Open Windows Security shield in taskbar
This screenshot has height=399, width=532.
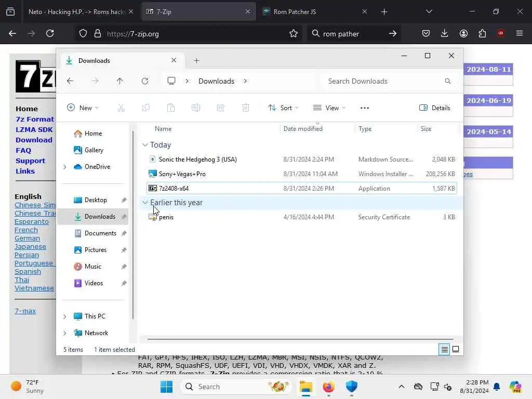coord(352,387)
